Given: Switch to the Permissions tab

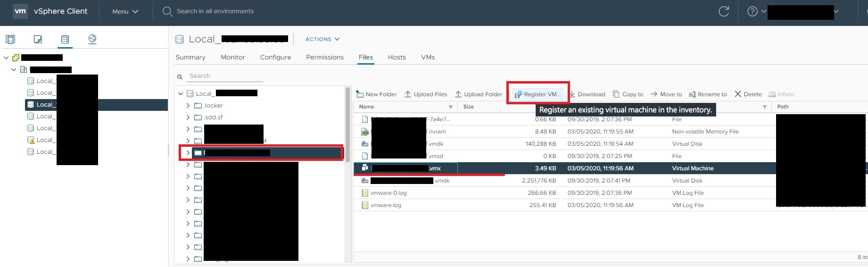Looking at the screenshot, I should tap(325, 57).
